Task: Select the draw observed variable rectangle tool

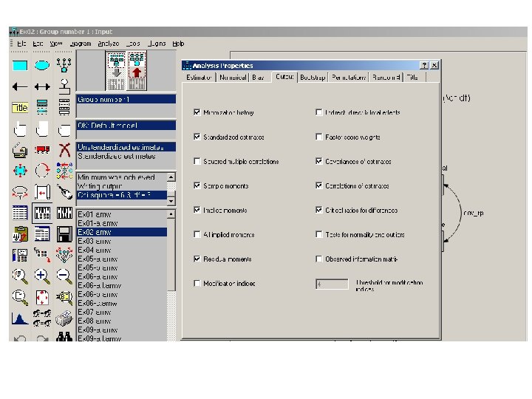Action: click(x=20, y=65)
